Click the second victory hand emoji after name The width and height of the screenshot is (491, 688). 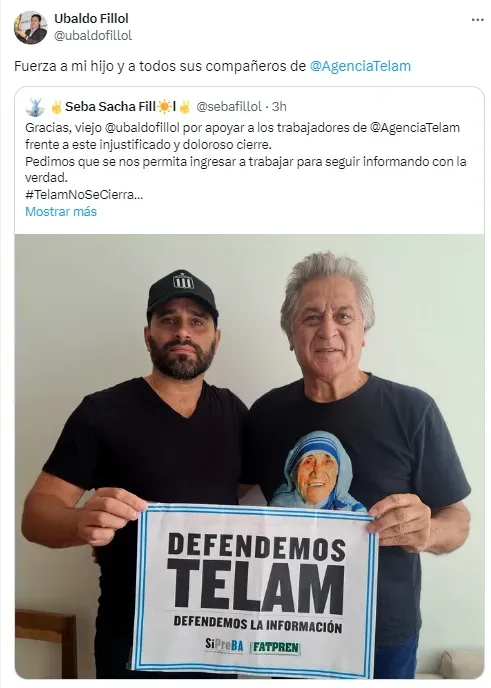coord(185,107)
